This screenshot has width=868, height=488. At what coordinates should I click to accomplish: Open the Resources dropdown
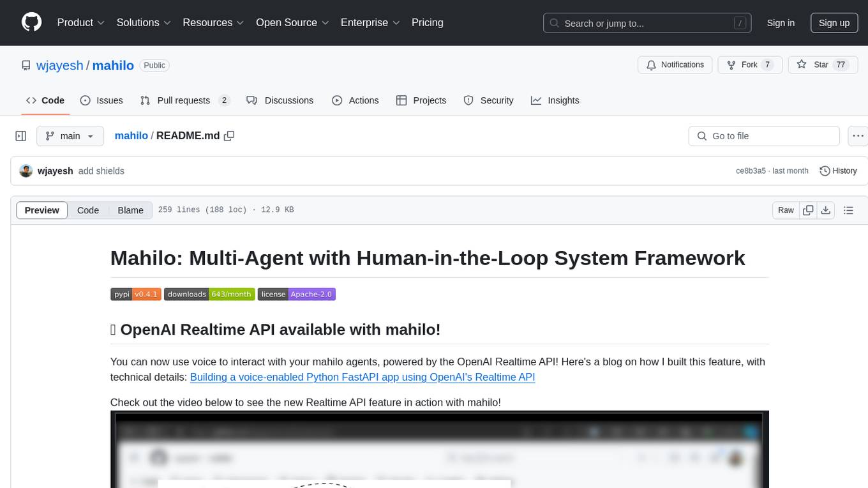point(213,22)
